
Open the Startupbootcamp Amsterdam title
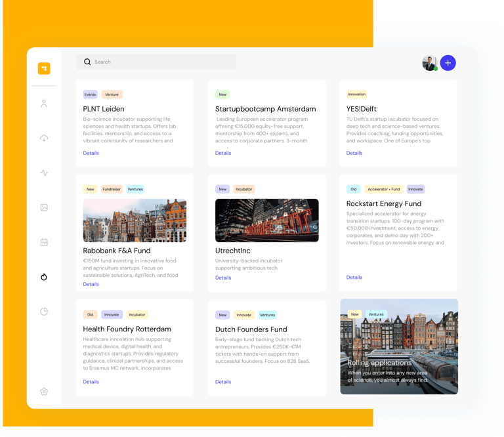coord(266,109)
